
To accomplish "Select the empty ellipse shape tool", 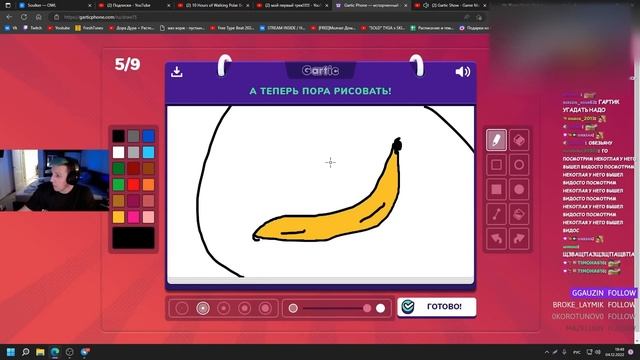I will [519, 164].
